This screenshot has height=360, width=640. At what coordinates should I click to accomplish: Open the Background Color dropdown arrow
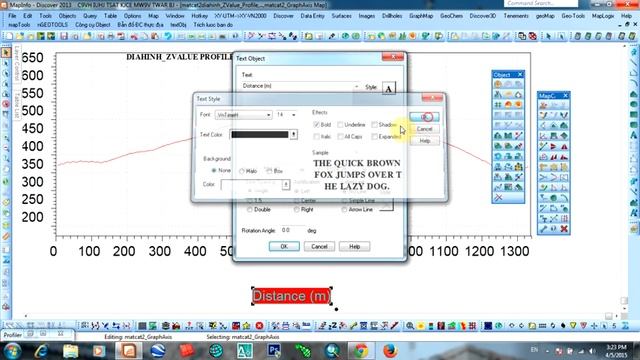click(286, 184)
